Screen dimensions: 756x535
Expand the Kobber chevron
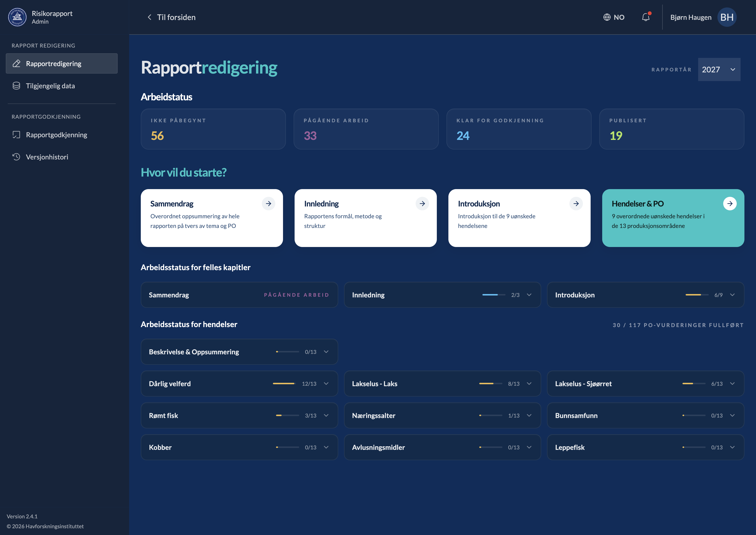click(x=326, y=447)
